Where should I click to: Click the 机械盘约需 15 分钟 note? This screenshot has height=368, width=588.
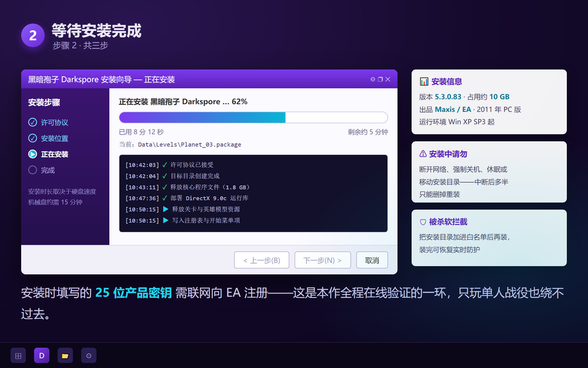click(x=55, y=202)
